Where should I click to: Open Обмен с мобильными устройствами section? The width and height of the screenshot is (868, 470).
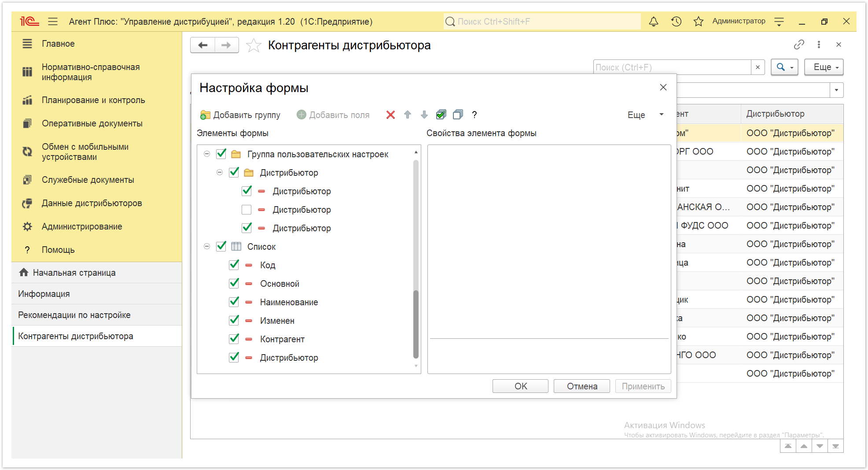85,152
